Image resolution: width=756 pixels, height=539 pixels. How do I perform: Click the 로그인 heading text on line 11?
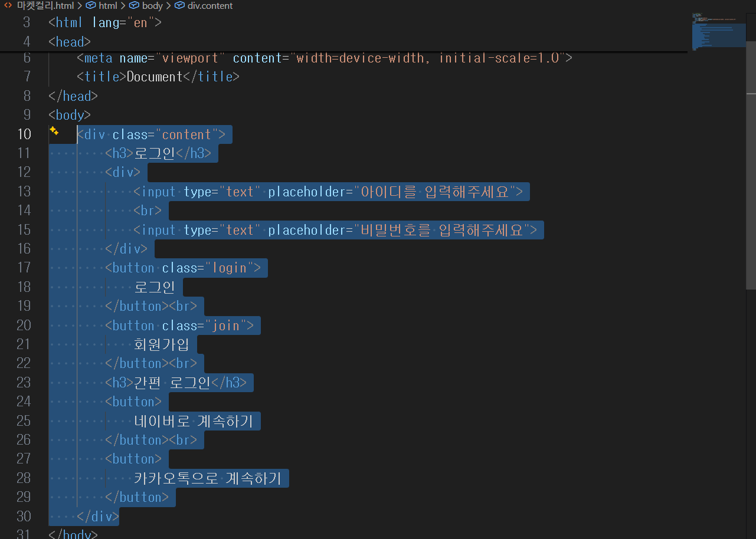[x=155, y=153]
